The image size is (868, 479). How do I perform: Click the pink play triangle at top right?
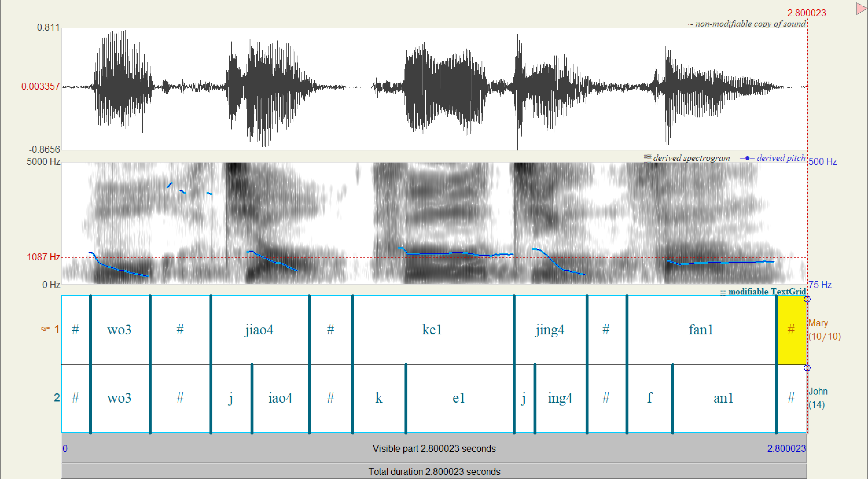[861, 8]
